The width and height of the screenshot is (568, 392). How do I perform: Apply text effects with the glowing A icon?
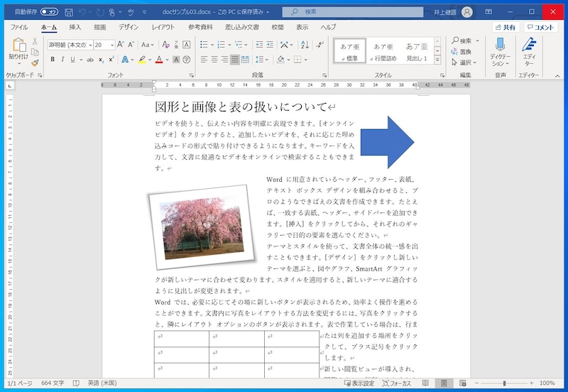pyautogui.click(x=125, y=60)
